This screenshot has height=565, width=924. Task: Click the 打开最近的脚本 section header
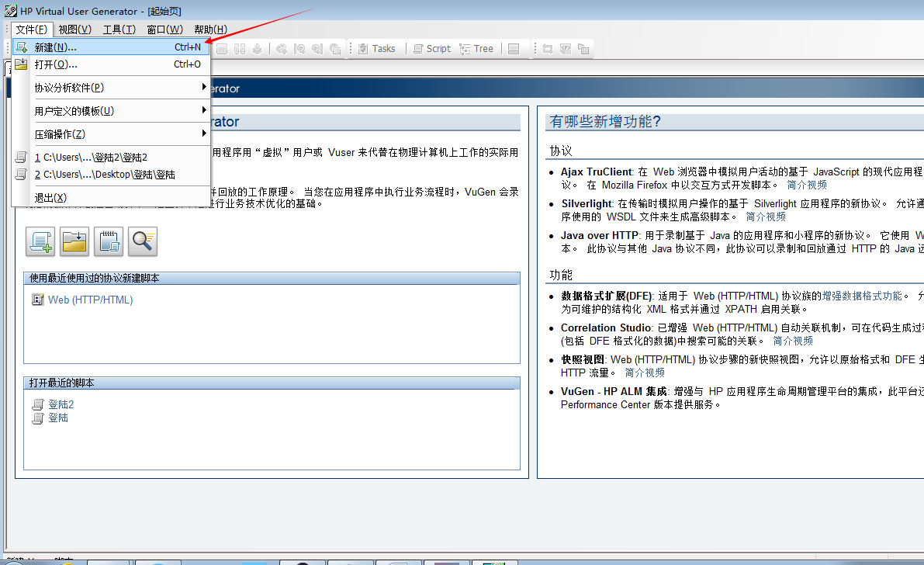click(x=272, y=383)
